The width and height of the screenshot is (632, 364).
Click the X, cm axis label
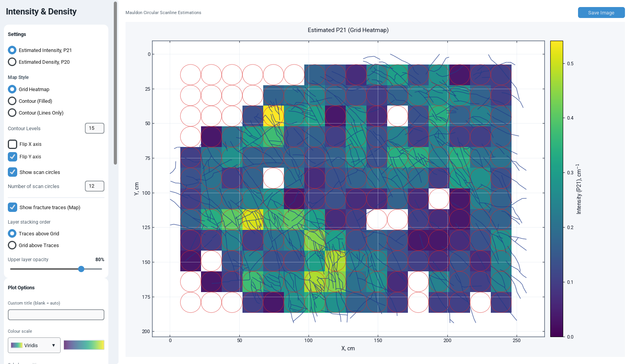tap(348, 348)
